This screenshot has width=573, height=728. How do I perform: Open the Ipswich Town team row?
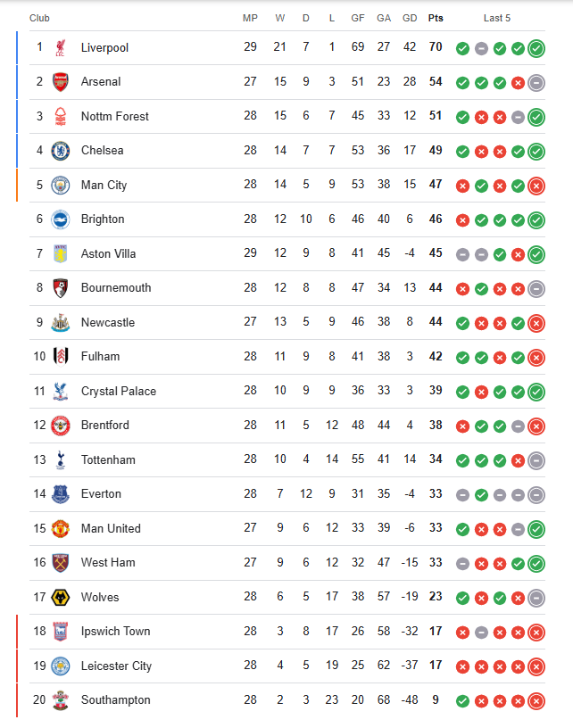(x=287, y=632)
